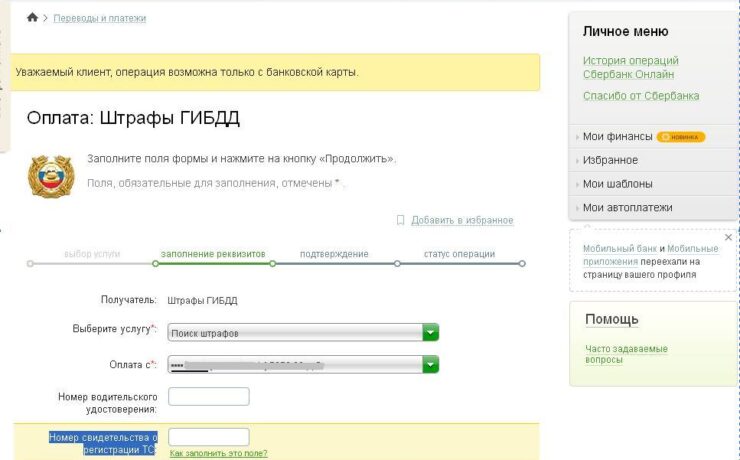This screenshot has width=740, height=460.
Task: Open the Оплата с card dropdown arrow
Action: click(430, 365)
